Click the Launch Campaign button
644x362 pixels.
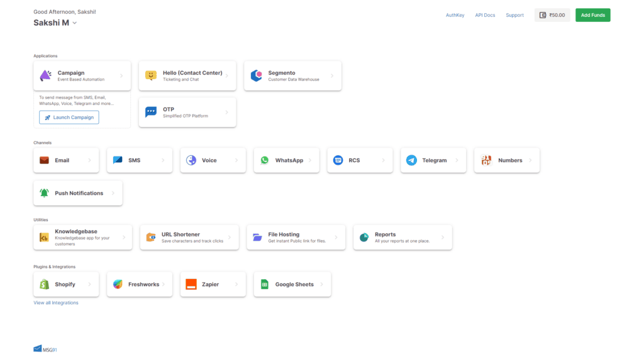(x=69, y=118)
